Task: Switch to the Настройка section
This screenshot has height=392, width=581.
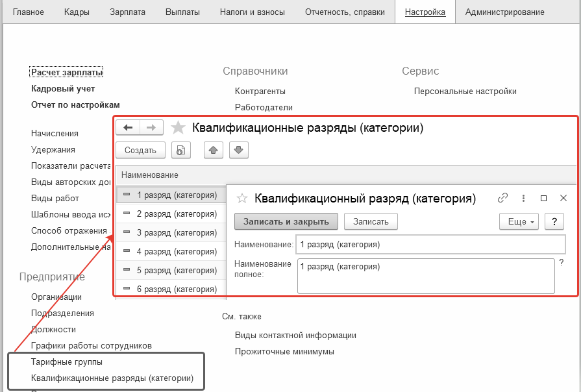Action: point(425,12)
